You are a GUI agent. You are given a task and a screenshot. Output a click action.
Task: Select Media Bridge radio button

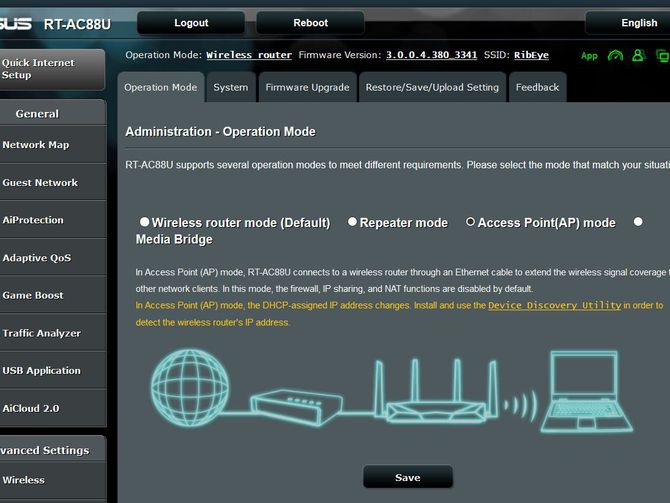(638, 222)
